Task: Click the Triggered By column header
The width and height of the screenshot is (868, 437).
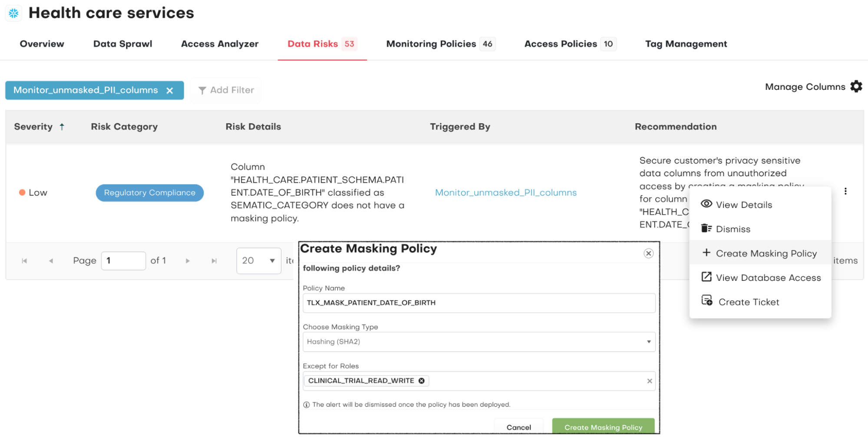Action: click(x=460, y=127)
